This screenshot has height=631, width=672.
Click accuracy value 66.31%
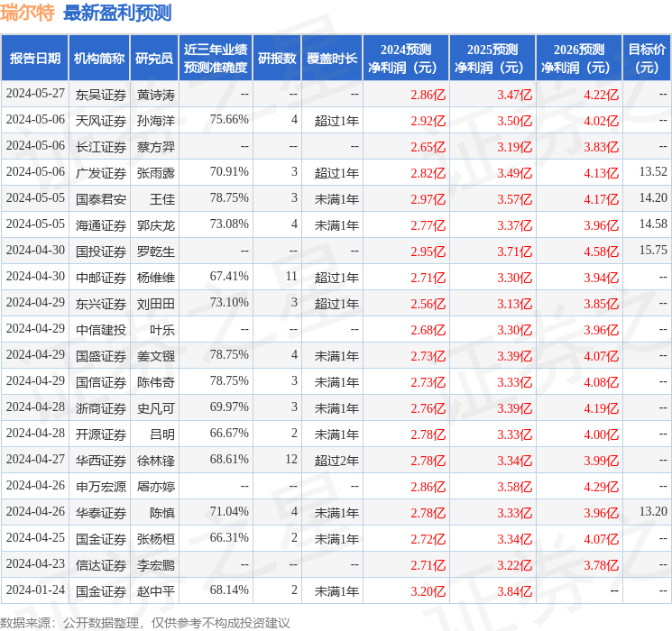click(x=229, y=537)
